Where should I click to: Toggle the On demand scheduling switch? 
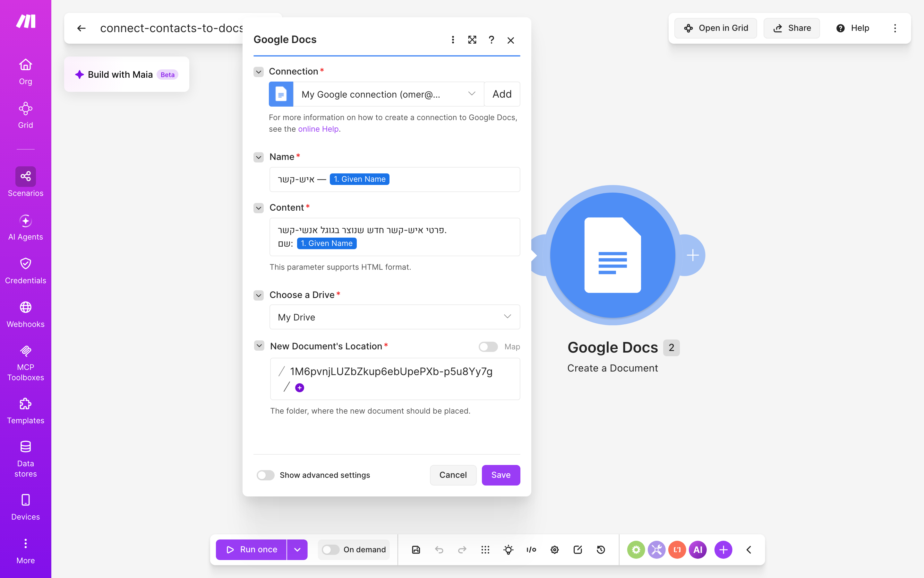pos(331,550)
